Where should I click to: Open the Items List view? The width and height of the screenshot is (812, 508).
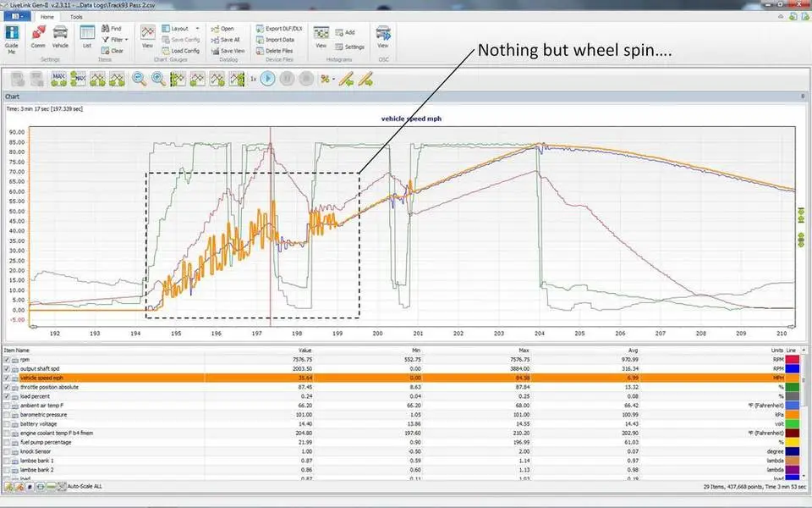87,37
